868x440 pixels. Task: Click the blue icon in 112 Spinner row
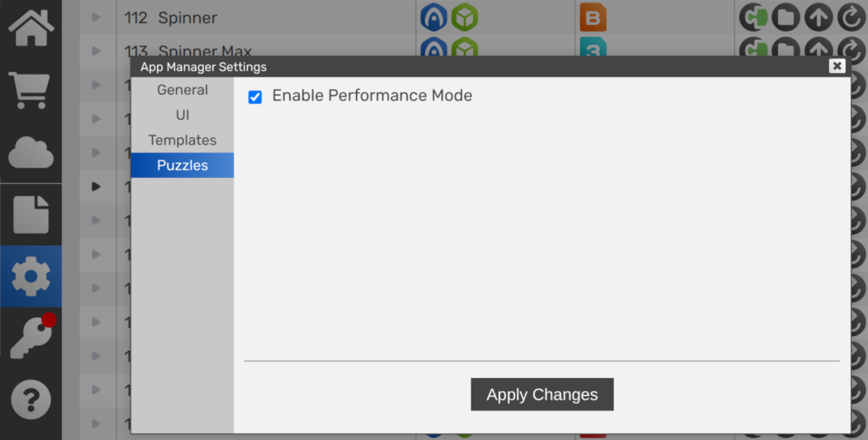click(434, 18)
